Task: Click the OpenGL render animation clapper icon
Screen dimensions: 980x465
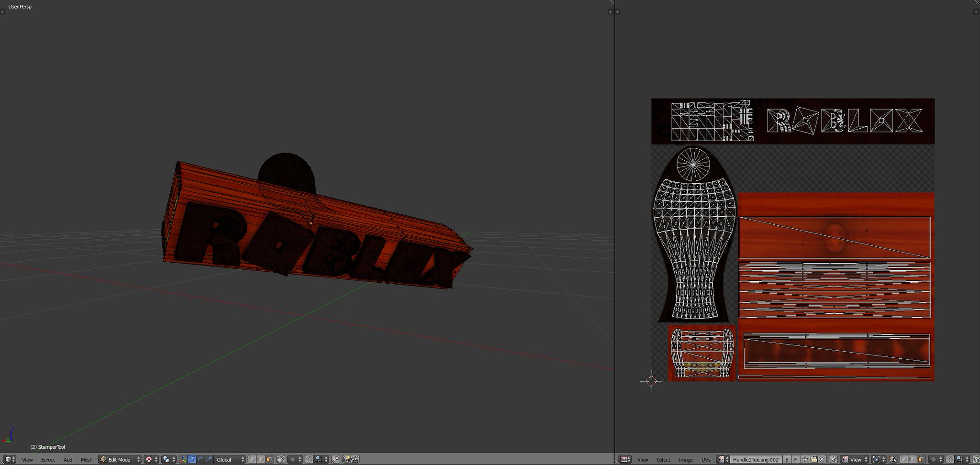Action: 355,460
